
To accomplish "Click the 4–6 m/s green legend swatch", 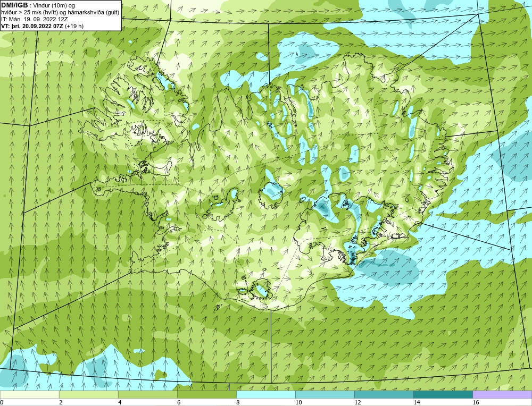I will click(147, 394).
